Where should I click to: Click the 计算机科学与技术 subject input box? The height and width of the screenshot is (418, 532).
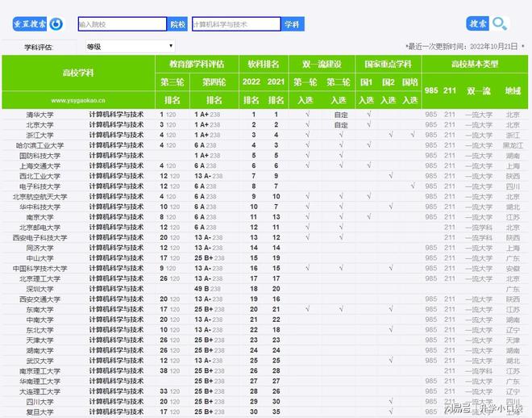click(x=236, y=25)
